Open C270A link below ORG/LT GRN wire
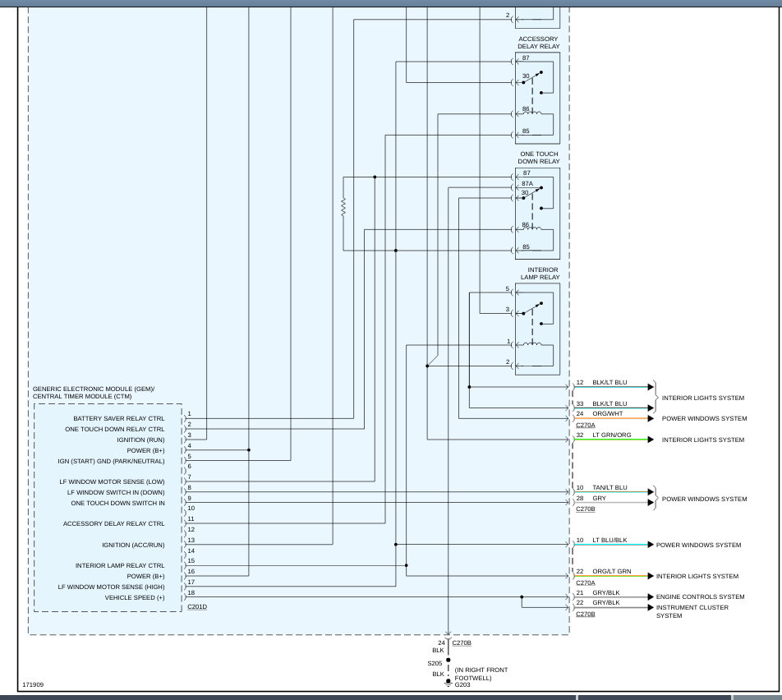 tap(586, 583)
